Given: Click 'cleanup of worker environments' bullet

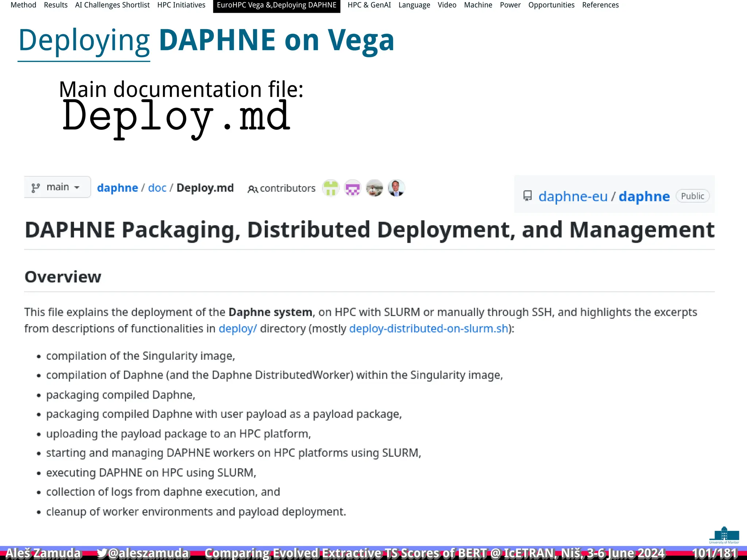Looking at the screenshot, I should point(196,512).
